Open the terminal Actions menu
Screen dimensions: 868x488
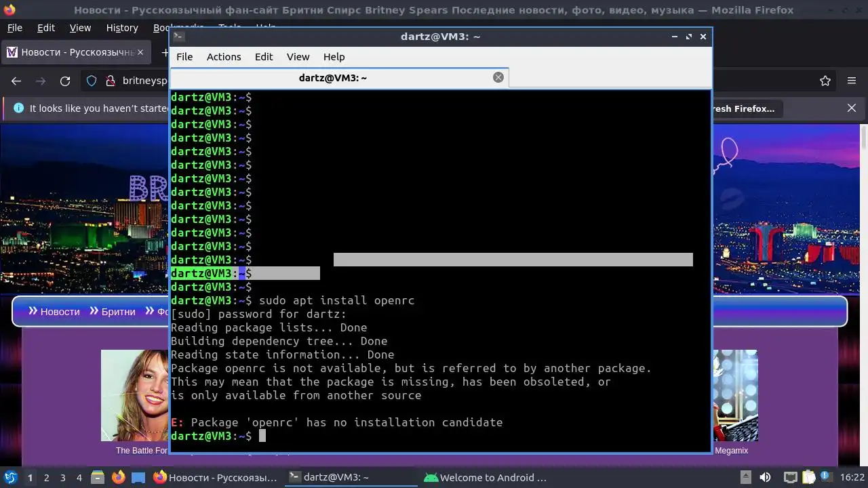224,57
